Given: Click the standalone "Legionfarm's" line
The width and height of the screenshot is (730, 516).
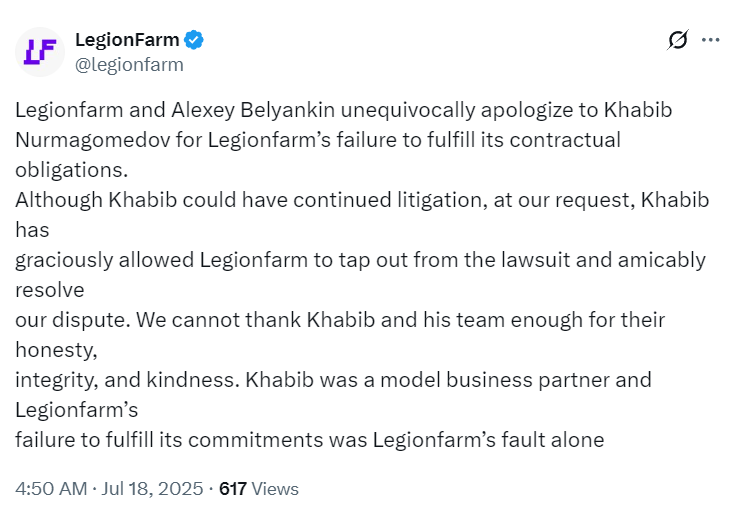Looking at the screenshot, I should point(76,410).
